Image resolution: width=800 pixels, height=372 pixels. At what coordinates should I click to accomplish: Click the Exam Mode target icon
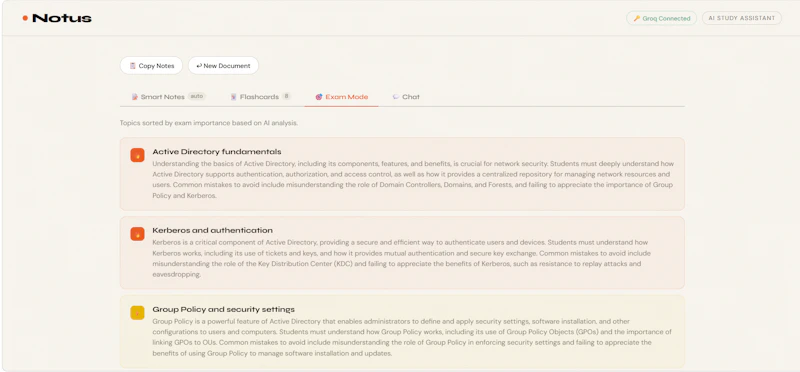(x=319, y=97)
